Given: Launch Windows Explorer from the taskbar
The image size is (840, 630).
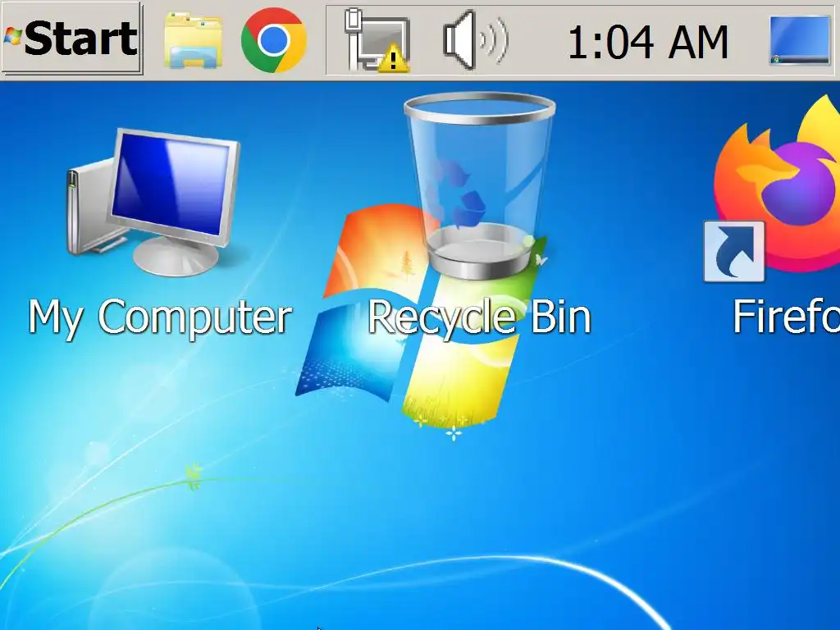Looking at the screenshot, I should tap(193, 41).
